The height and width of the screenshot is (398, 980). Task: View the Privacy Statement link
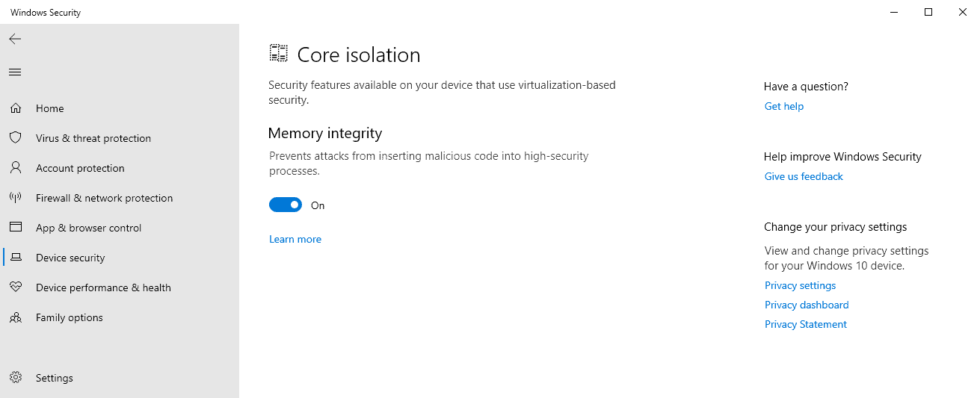[x=806, y=324]
